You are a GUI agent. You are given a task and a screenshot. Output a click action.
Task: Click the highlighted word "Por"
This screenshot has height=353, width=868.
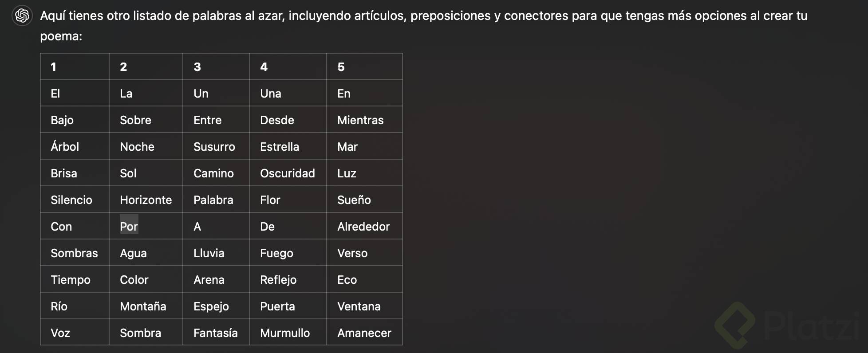click(129, 227)
